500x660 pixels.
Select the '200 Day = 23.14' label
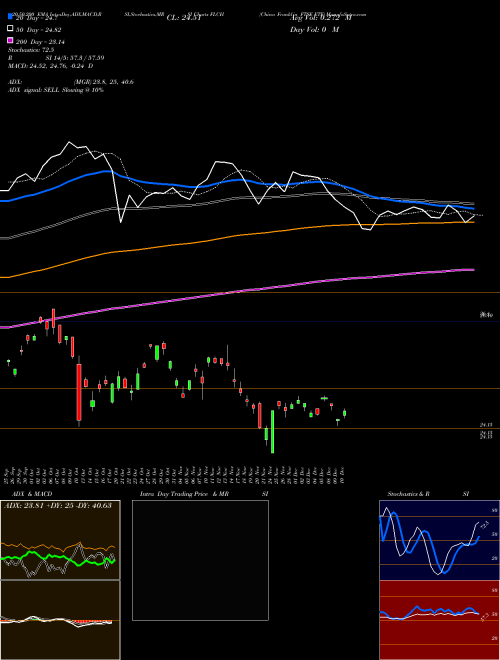[x=40, y=42]
